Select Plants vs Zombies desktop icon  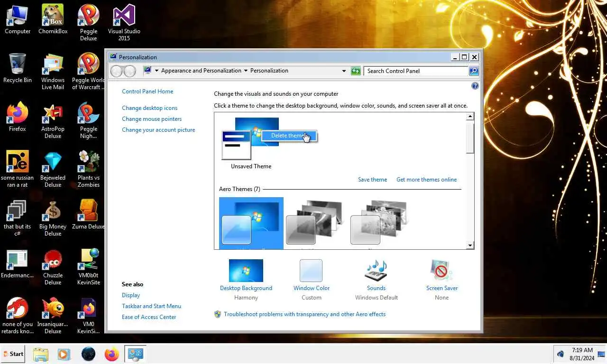coord(88,169)
